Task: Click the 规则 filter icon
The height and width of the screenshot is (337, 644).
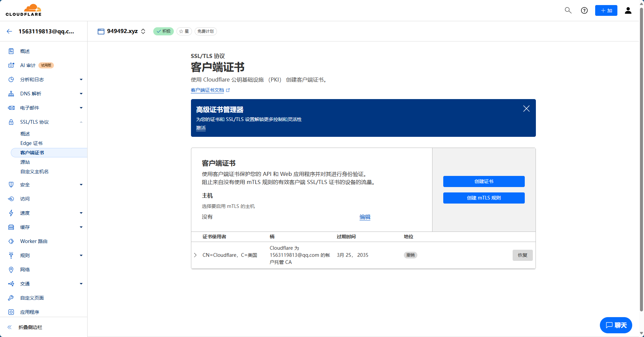Action: coord(11,255)
